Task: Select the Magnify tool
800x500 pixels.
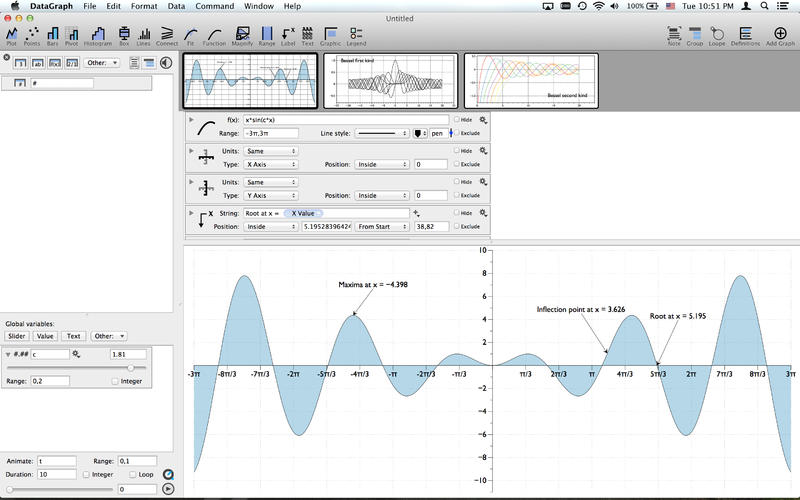Action: click(x=242, y=36)
